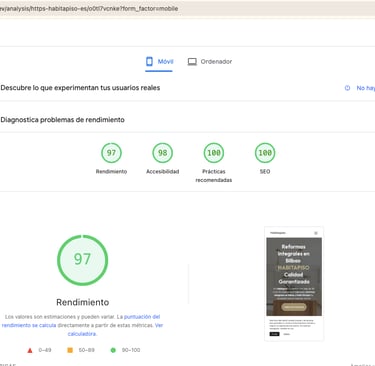Click the large Rendimiento title text
This screenshot has height=366, width=375.
click(82, 302)
